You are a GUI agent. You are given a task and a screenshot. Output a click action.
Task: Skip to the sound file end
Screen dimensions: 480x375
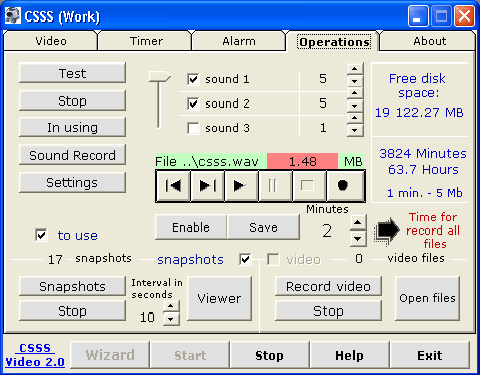point(207,186)
